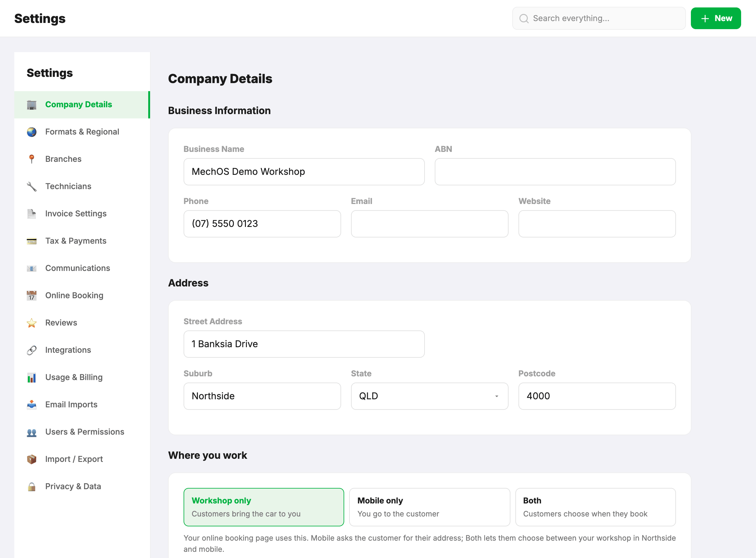Viewport: 756px width, 558px height.
Task: Select the Workshop only option
Action: coord(264,507)
